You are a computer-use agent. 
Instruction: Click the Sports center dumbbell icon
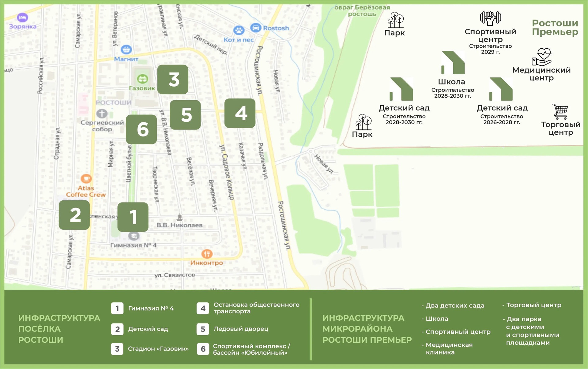point(490,18)
